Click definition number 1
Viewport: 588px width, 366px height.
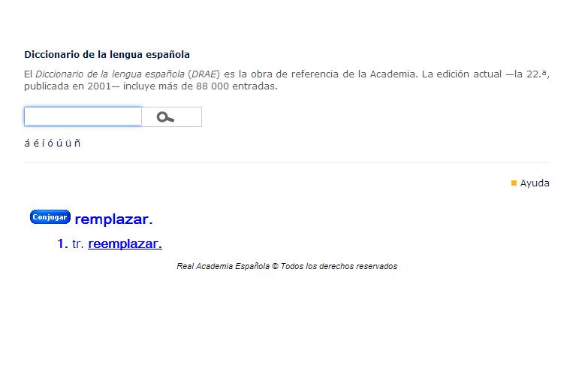click(x=62, y=243)
